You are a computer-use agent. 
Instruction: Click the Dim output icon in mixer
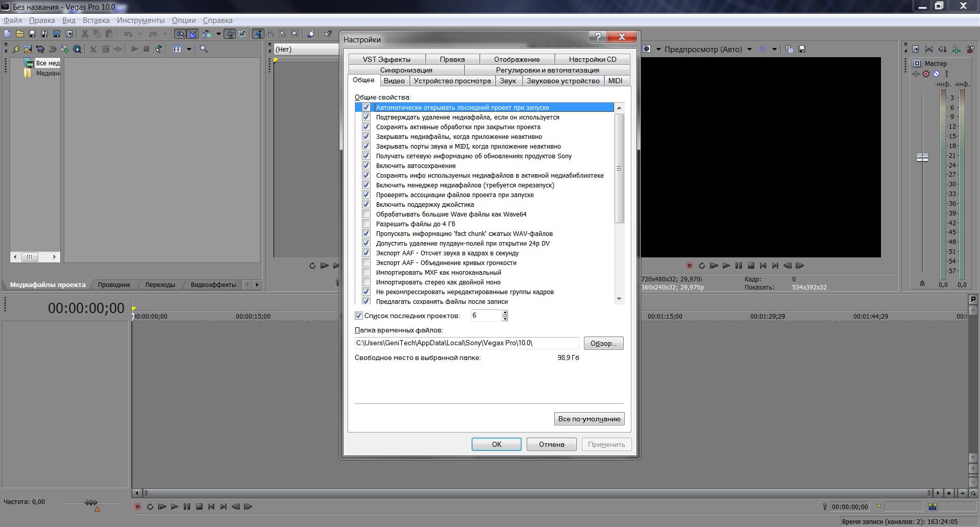click(942, 49)
